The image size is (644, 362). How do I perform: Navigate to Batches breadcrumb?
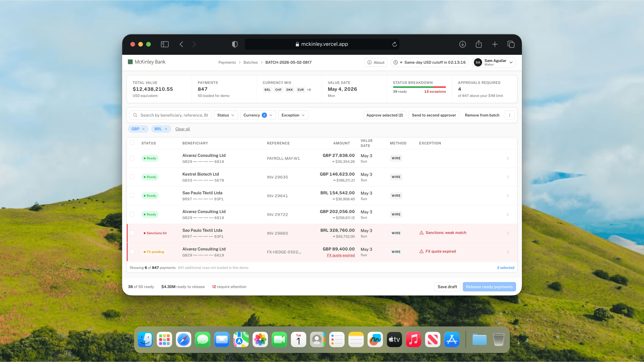tap(251, 63)
